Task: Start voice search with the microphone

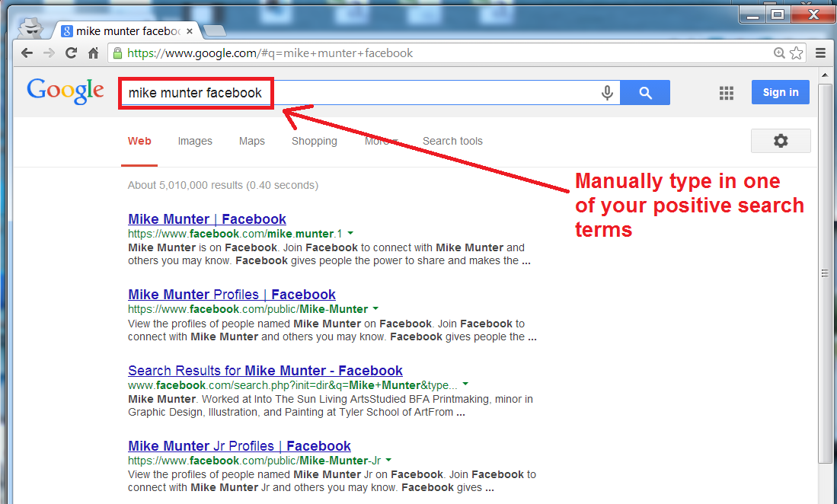Action: 607,93
